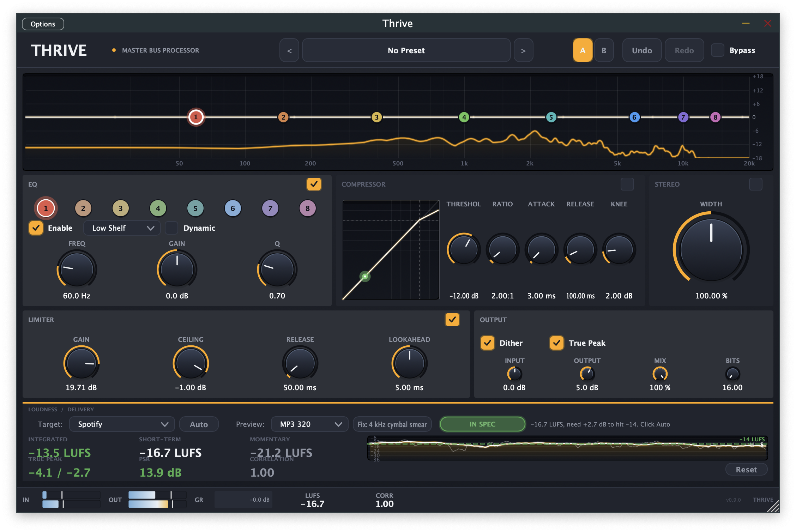Screen dimensions: 796x532
Task: Enable the Stereo section checkbox
Action: (x=756, y=184)
